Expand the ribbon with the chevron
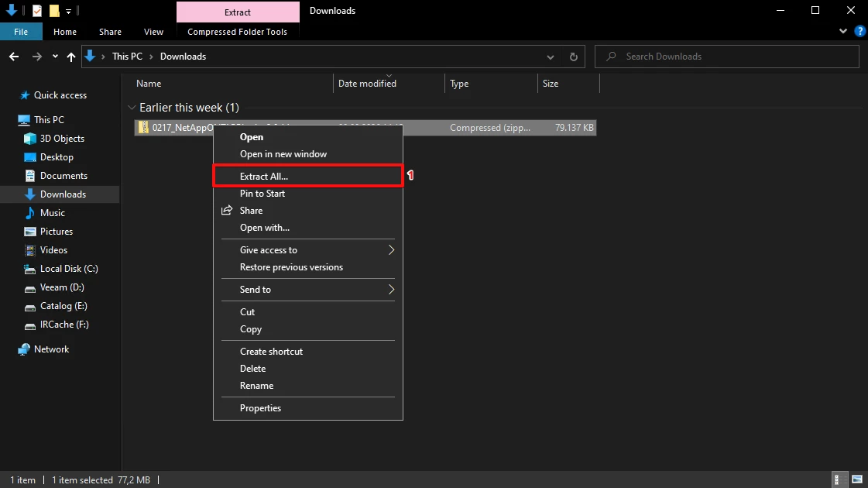This screenshot has height=488, width=868. coord(843,32)
